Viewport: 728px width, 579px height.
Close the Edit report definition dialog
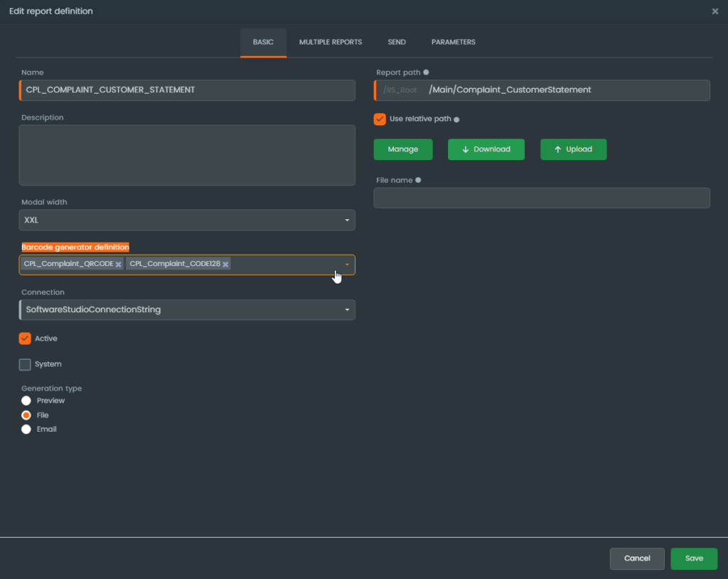coord(714,11)
